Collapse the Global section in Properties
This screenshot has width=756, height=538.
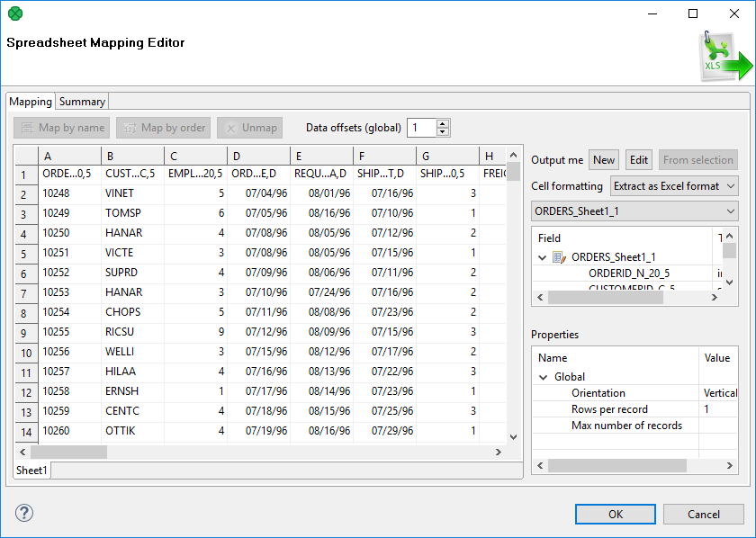(x=544, y=376)
